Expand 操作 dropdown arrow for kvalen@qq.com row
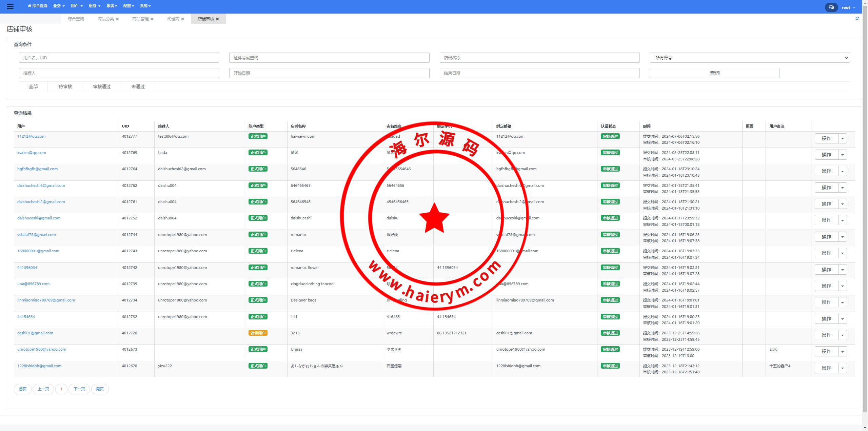868x431 pixels. (x=843, y=155)
